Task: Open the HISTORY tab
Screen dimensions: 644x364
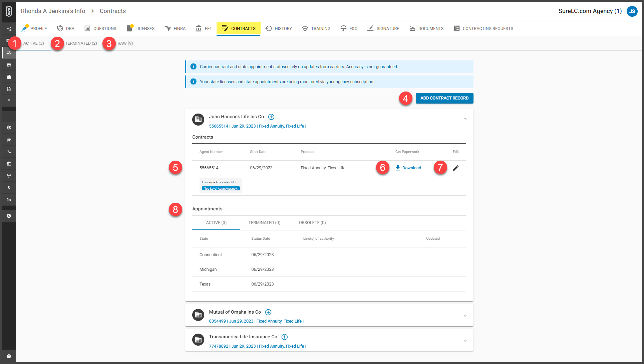Action: coord(279,29)
